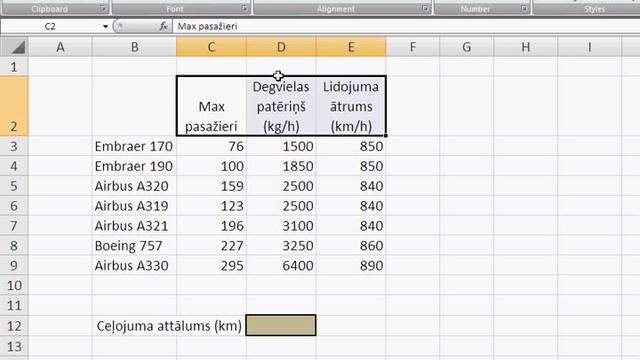Click the Insert Function fx icon
The height and width of the screenshot is (360, 640).
tap(164, 27)
